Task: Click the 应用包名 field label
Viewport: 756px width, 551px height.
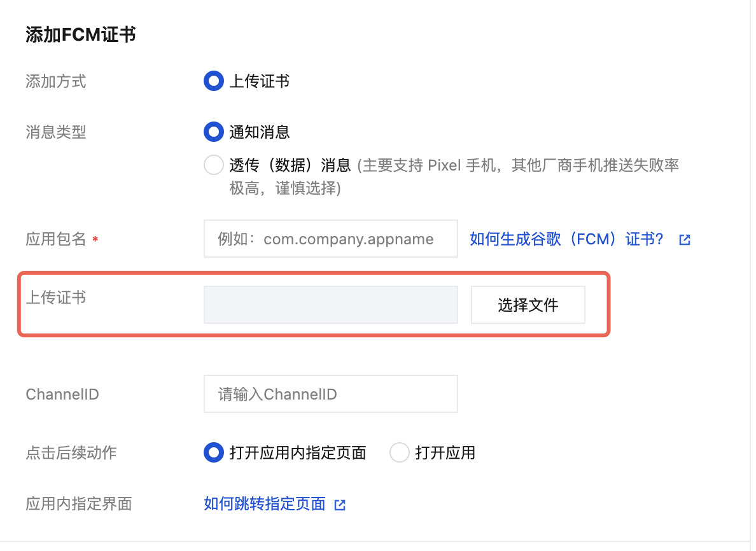Action: [56, 239]
